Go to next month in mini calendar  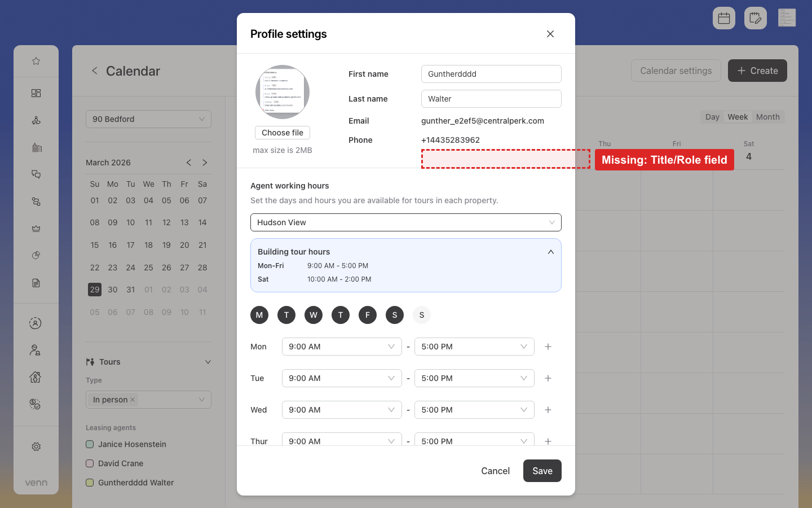[x=205, y=163]
